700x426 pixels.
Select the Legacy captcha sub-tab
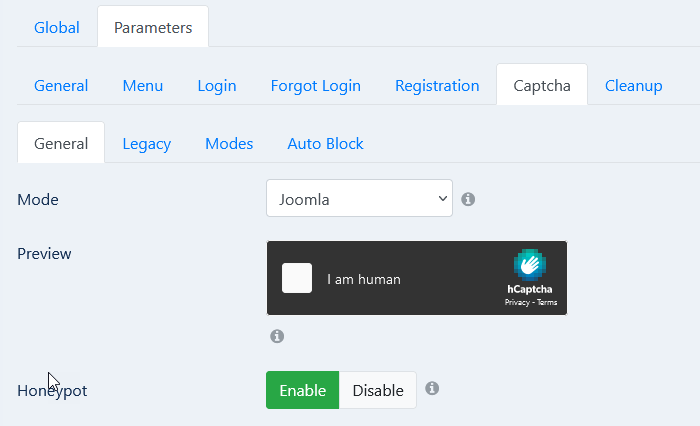[x=147, y=143]
